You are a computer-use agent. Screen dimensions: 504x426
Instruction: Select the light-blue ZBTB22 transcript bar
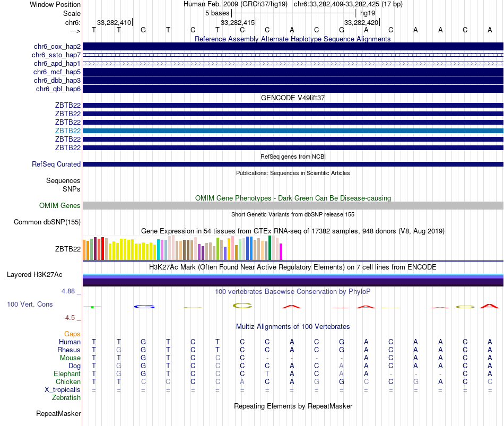pos(293,131)
